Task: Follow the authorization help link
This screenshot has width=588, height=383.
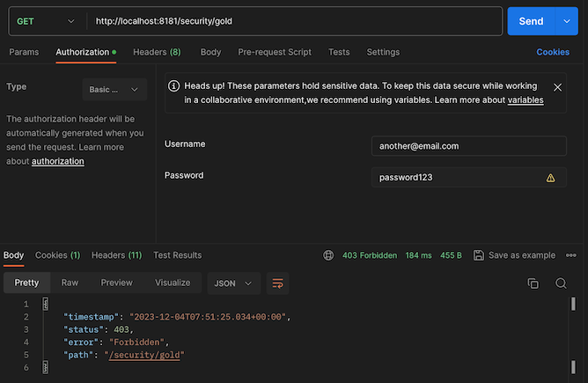Action: tap(58, 161)
